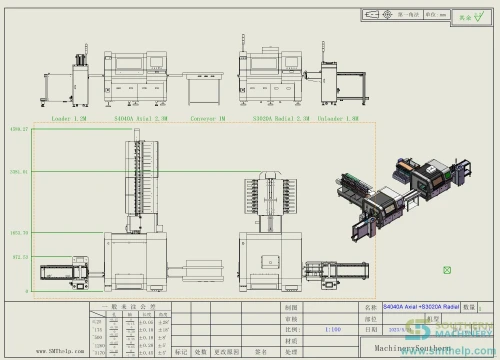Click the zero baseline dimension value

tap(27, 291)
